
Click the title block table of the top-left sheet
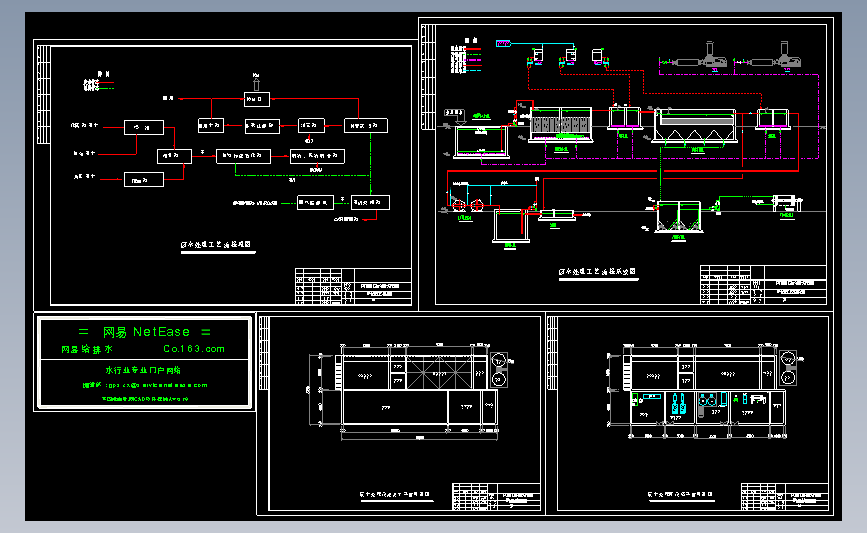coord(353,286)
